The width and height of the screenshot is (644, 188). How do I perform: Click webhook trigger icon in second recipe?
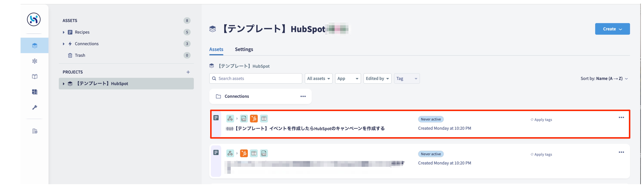230,153
